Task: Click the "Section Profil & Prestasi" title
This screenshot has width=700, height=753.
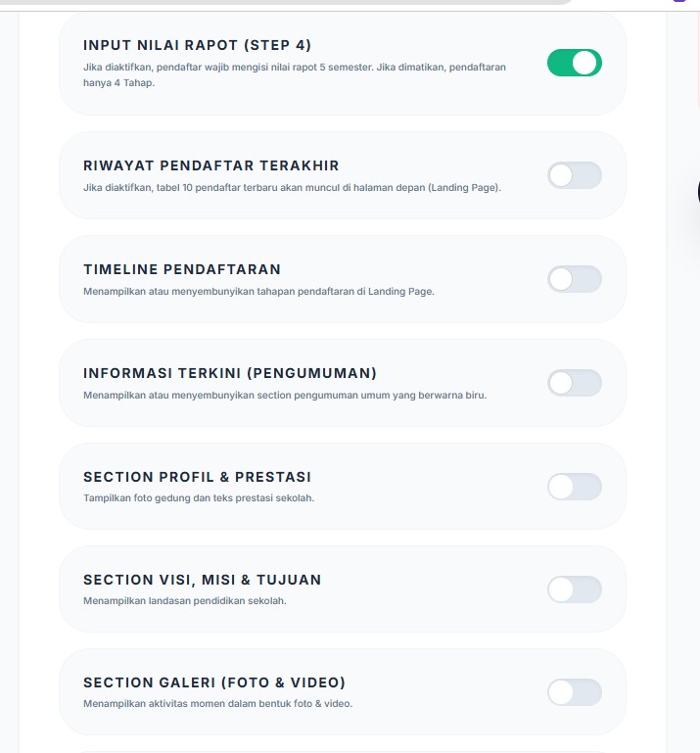Action: tap(197, 477)
